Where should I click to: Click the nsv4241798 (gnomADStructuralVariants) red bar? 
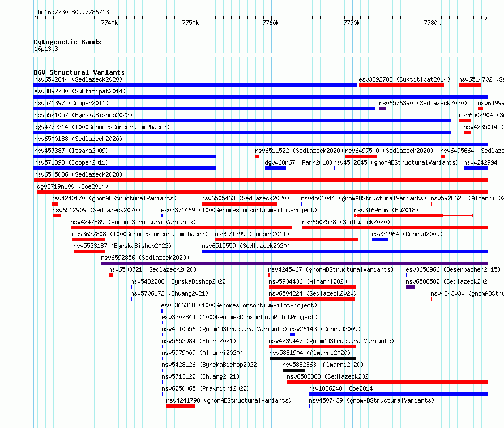tap(180, 406)
